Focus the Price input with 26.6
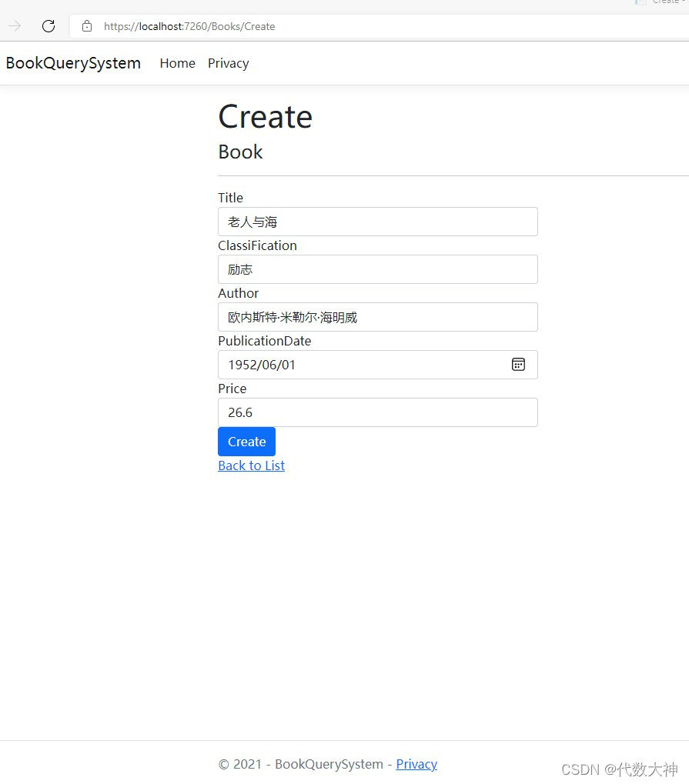This screenshot has height=784, width=689. tap(378, 412)
